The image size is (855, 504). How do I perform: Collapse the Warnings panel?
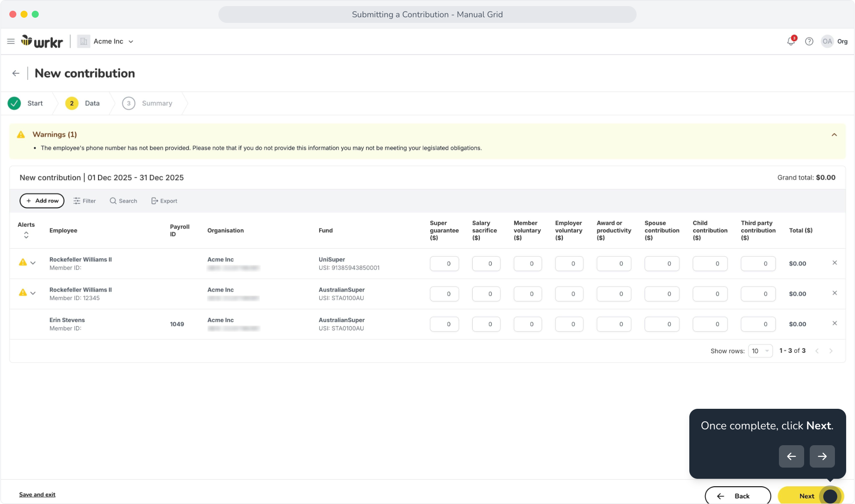[834, 135]
